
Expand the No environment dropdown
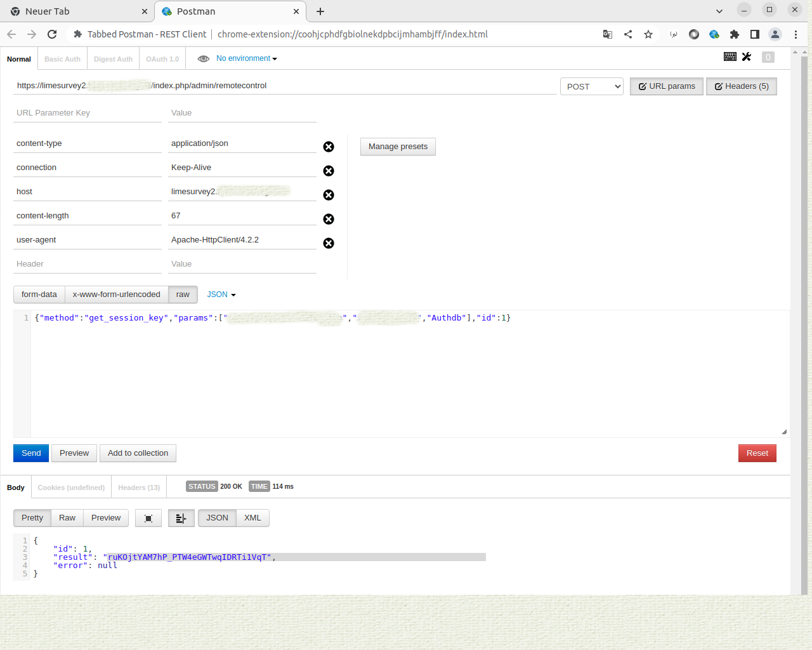pos(246,58)
